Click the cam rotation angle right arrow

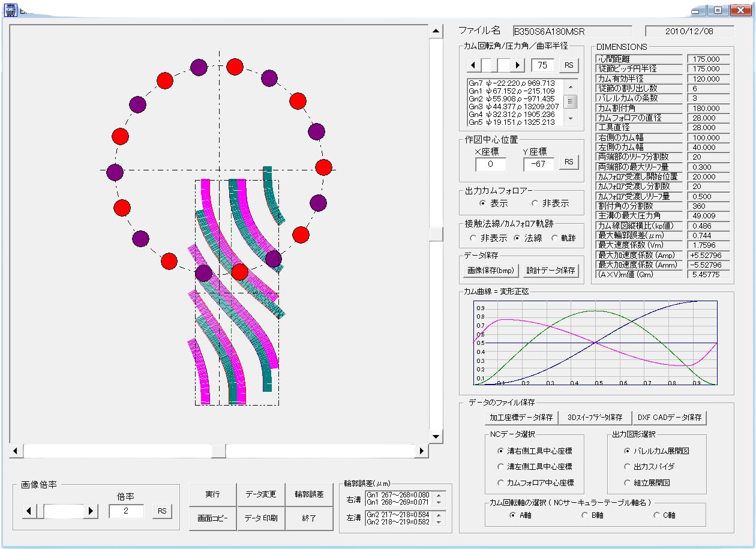pos(519,65)
